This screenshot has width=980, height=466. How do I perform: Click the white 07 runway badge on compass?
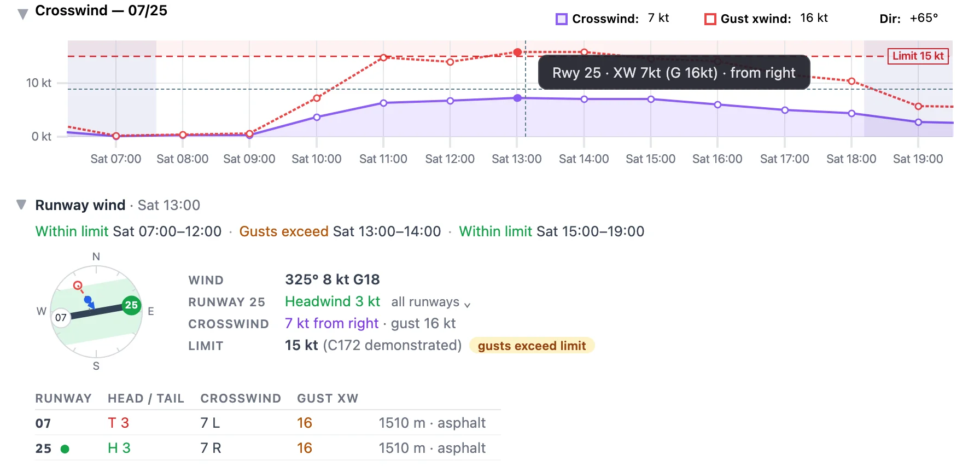61,318
